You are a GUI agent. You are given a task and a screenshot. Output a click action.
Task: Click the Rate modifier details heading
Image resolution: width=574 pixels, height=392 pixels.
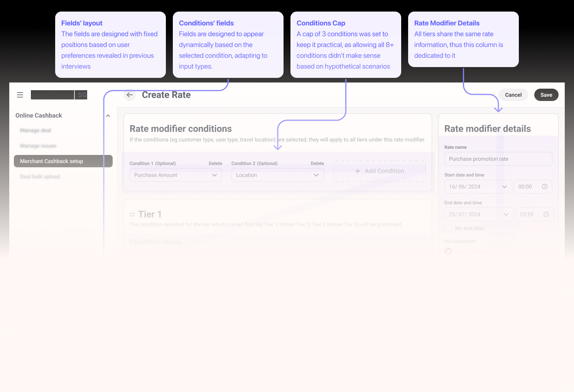pyautogui.click(x=488, y=129)
